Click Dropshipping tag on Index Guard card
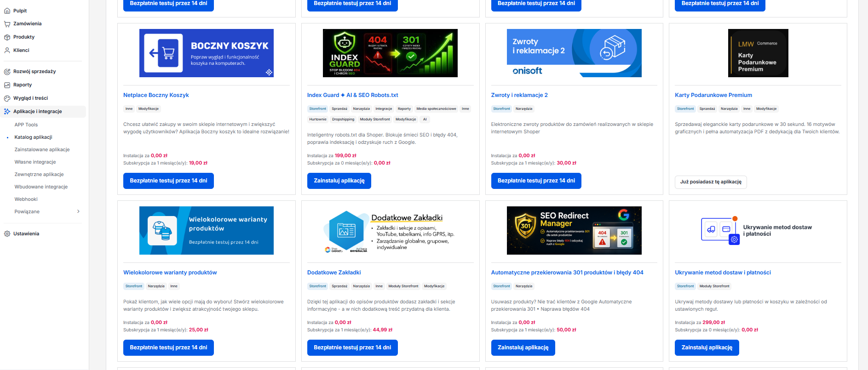This screenshot has width=868, height=370. 343,120
